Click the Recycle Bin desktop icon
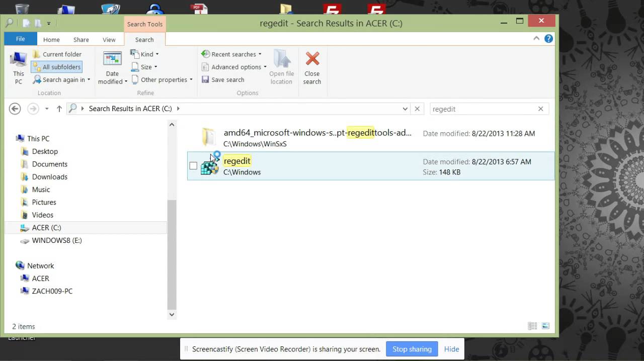Viewport: 644px width, 361px height. coord(22,9)
